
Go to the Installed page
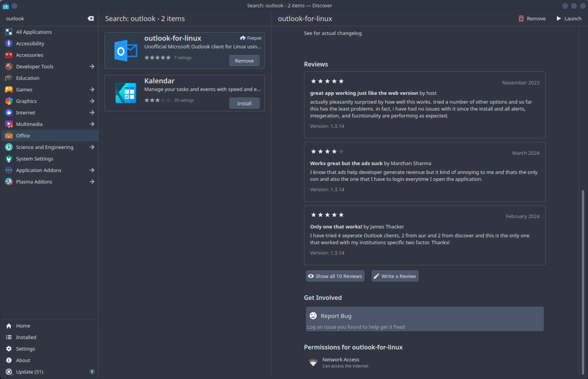tap(50, 338)
